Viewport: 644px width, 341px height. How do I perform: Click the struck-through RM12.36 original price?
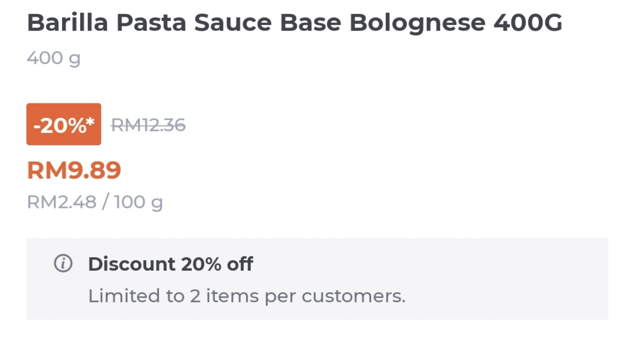149,125
